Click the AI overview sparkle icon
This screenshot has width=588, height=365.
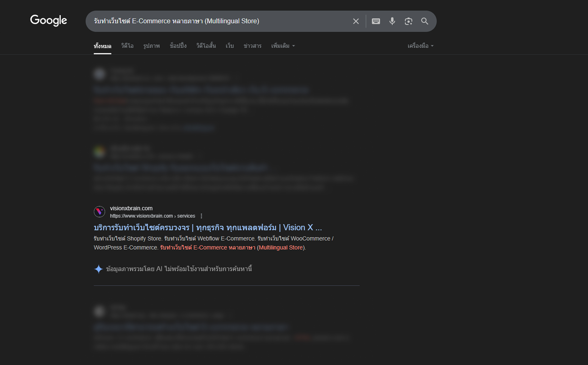(98, 269)
